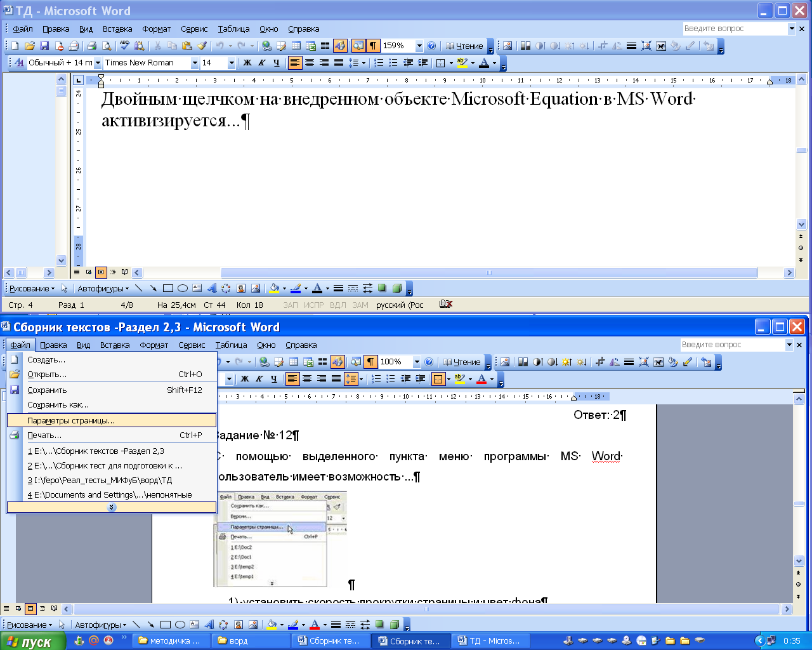
Task: Open the font size 14 dropdown in ТД
Action: pyautogui.click(x=231, y=63)
